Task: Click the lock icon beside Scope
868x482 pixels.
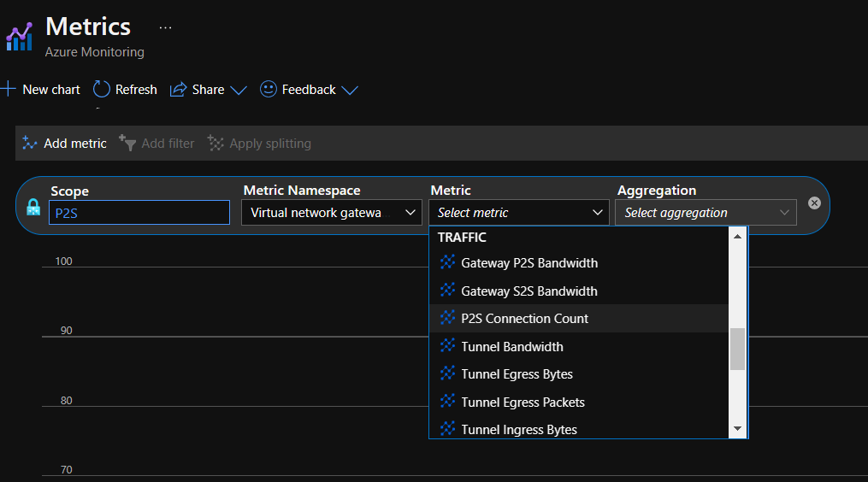Action: pyautogui.click(x=33, y=208)
